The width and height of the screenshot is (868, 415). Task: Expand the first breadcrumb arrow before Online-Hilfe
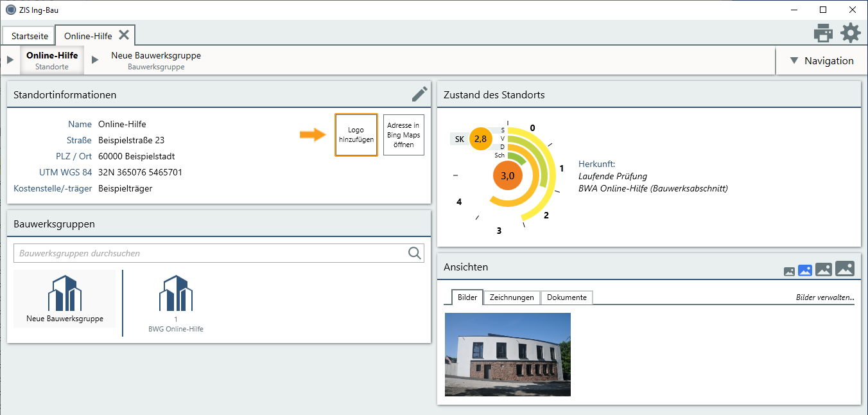10,60
